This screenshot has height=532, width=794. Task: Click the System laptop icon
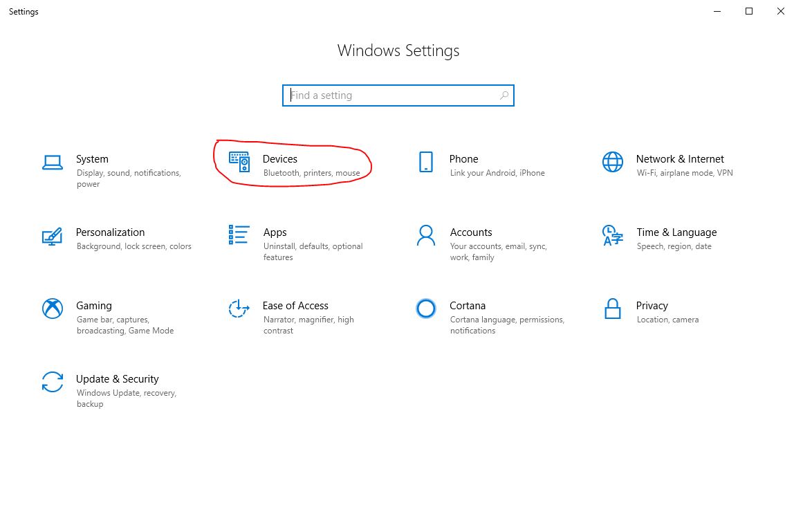tap(53, 163)
